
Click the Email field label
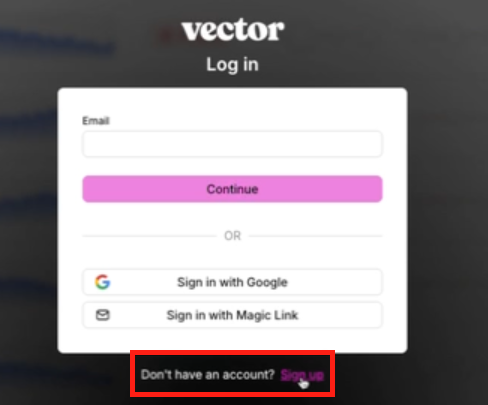click(96, 121)
